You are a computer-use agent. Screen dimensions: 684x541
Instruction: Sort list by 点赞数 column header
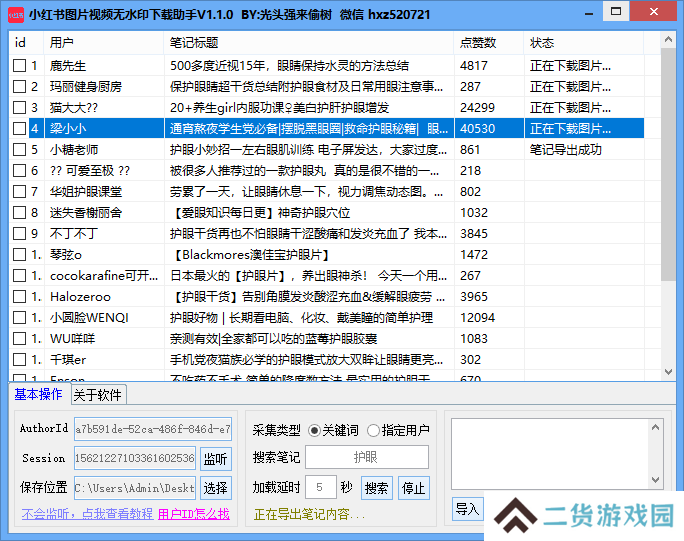(x=489, y=43)
